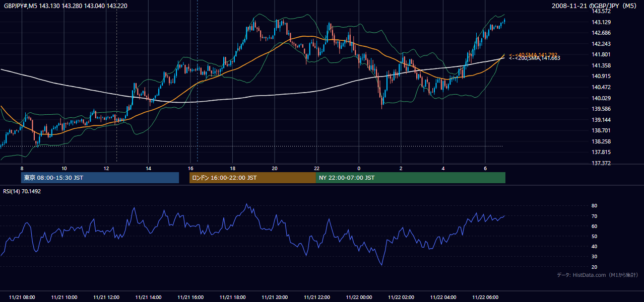Click the 11/22 04:00 time label
The width and height of the screenshot is (644, 302).
[443, 297]
